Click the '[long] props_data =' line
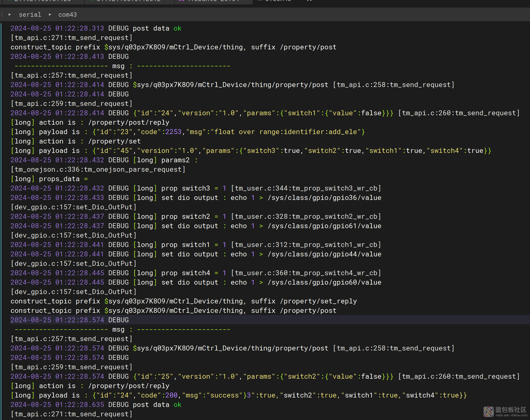The width and height of the screenshot is (530, 420). [x=49, y=179]
